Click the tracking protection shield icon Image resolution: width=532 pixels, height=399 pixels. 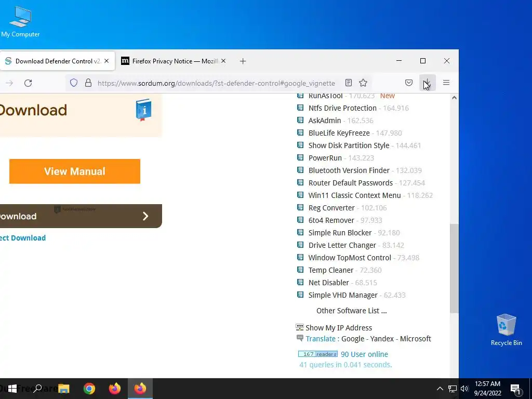pyautogui.click(x=74, y=83)
